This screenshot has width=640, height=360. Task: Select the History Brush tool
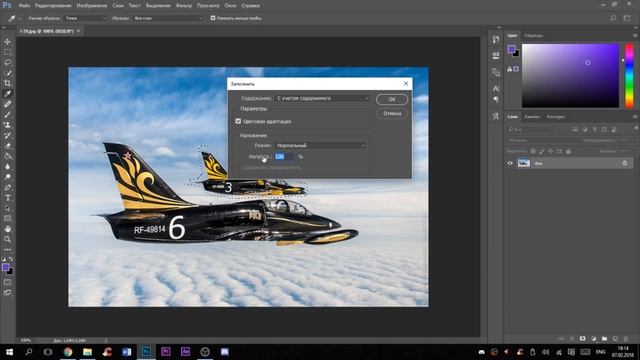point(7,136)
